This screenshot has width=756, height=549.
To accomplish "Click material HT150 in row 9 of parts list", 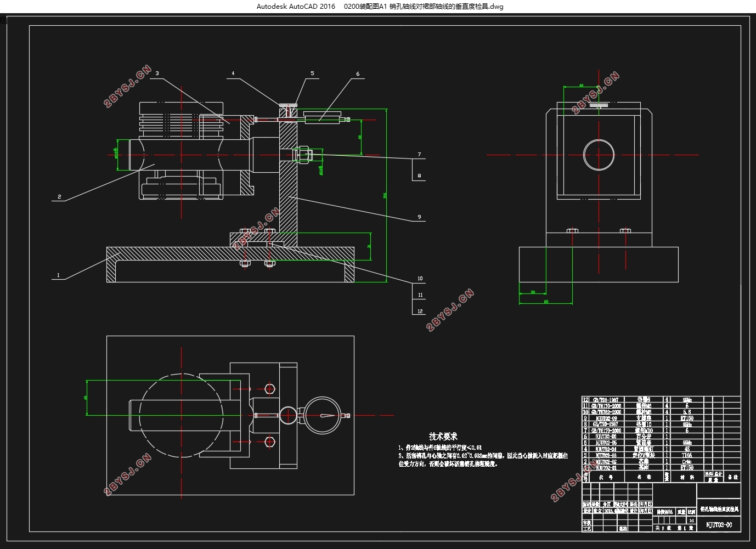I will tap(687, 418).
